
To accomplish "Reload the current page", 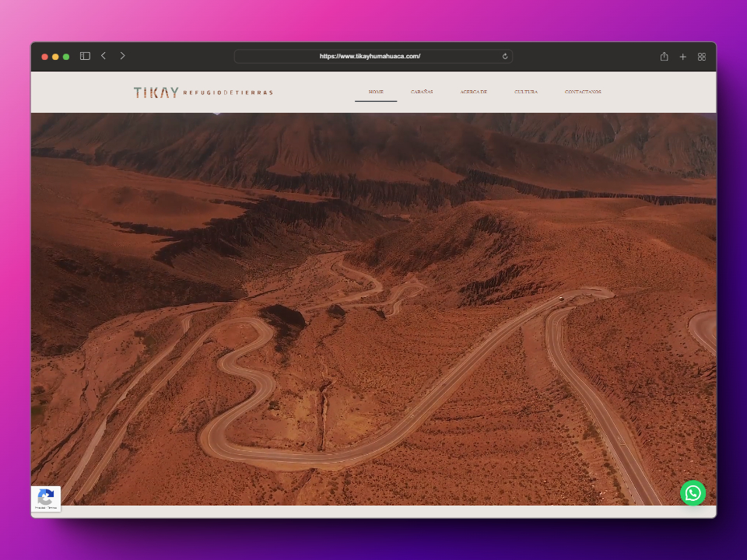I will click(505, 56).
